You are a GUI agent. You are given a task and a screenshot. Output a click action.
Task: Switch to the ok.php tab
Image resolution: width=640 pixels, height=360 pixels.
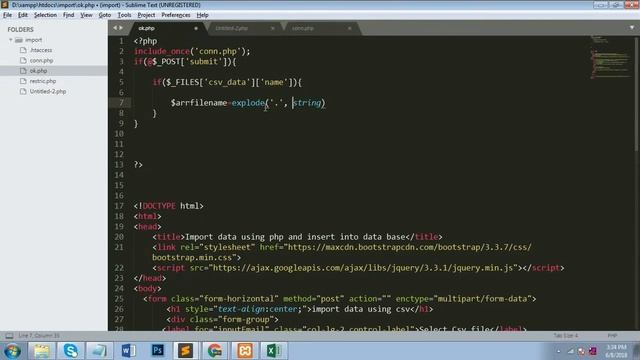(x=147, y=28)
